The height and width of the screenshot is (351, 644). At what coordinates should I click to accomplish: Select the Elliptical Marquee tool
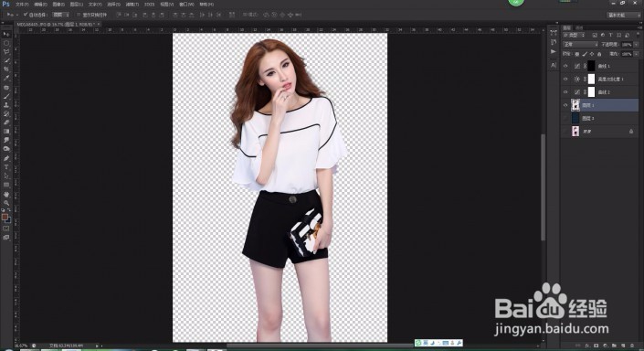(6, 43)
